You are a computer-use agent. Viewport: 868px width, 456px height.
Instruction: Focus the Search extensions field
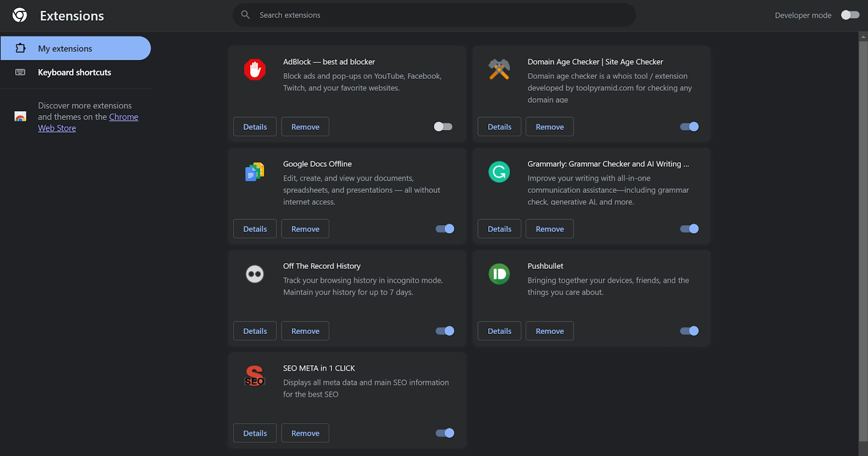click(434, 15)
